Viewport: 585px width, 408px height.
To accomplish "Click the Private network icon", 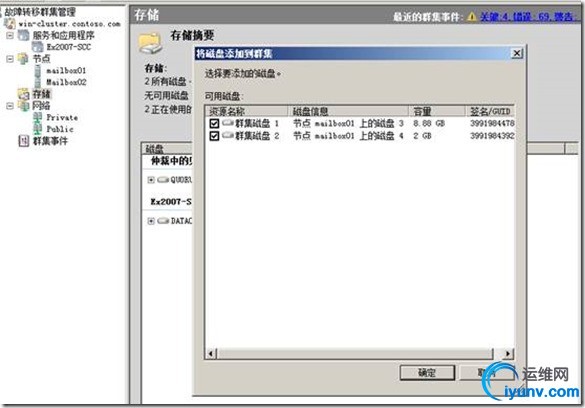I will 37,117.
